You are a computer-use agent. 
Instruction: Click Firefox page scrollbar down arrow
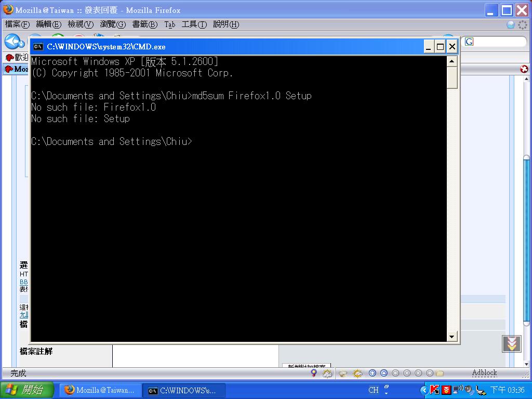coord(526,364)
